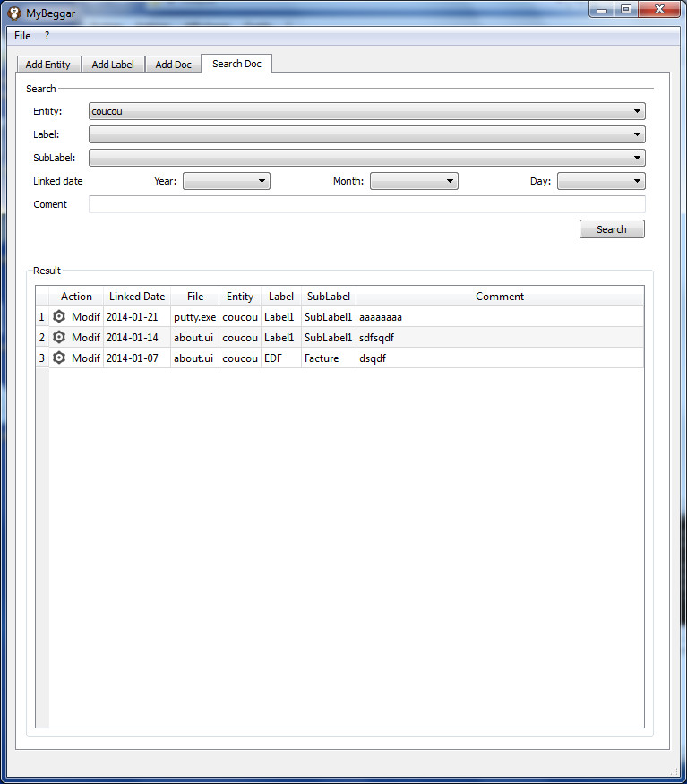Click Modif in the sdfsqdf row
The height and width of the screenshot is (784, 687).
(x=85, y=338)
